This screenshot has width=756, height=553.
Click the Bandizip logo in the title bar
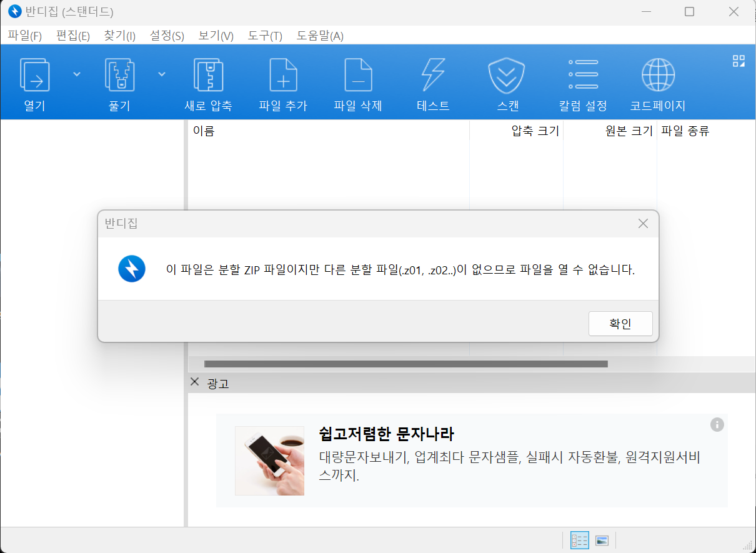click(14, 12)
